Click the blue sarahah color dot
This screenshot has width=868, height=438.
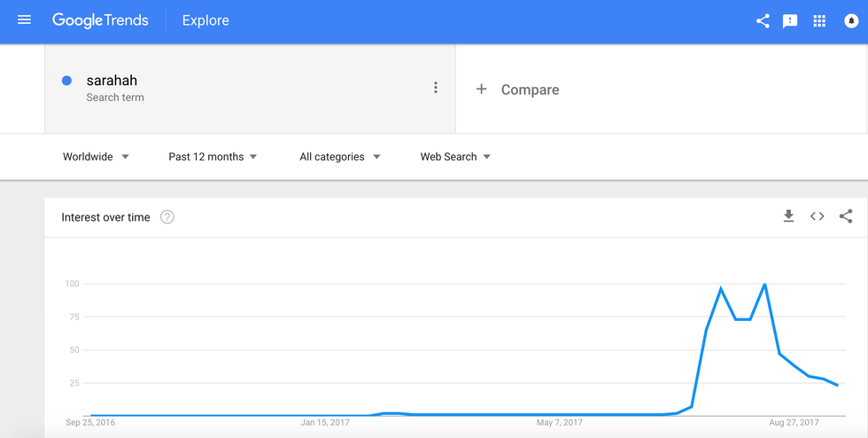point(66,81)
